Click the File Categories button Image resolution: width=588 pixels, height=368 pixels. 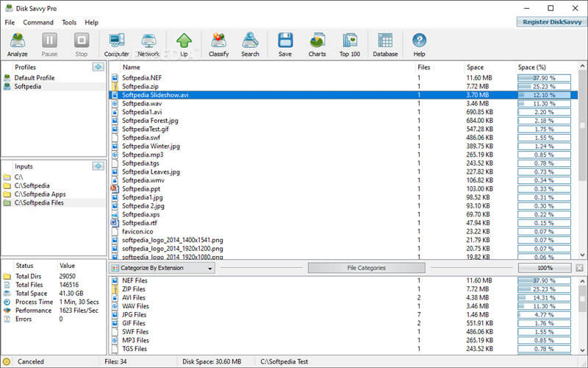click(x=366, y=268)
